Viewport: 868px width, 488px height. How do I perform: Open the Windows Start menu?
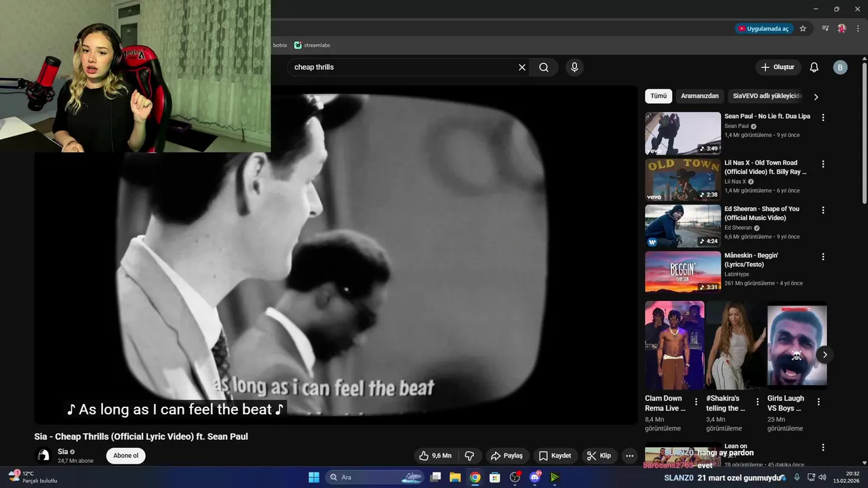tap(314, 477)
